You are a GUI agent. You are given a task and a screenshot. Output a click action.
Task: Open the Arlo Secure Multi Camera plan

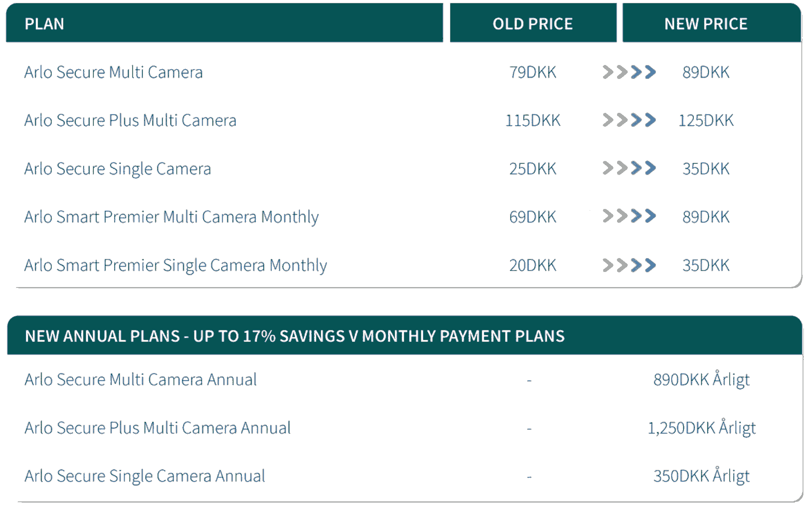(x=113, y=72)
